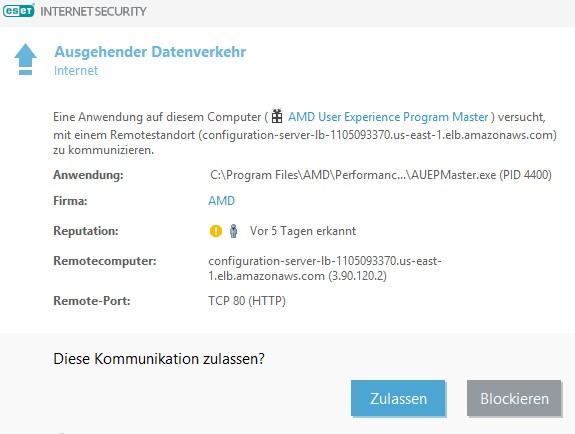Click the Diese Kommunikation zulassen? question text

point(159,358)
